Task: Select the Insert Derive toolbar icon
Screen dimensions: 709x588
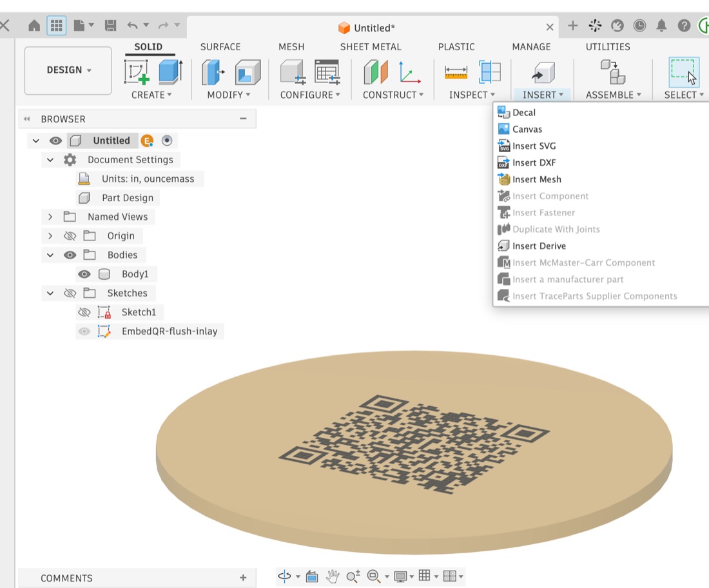Action: pyautogui.click(x=543, y=72)
